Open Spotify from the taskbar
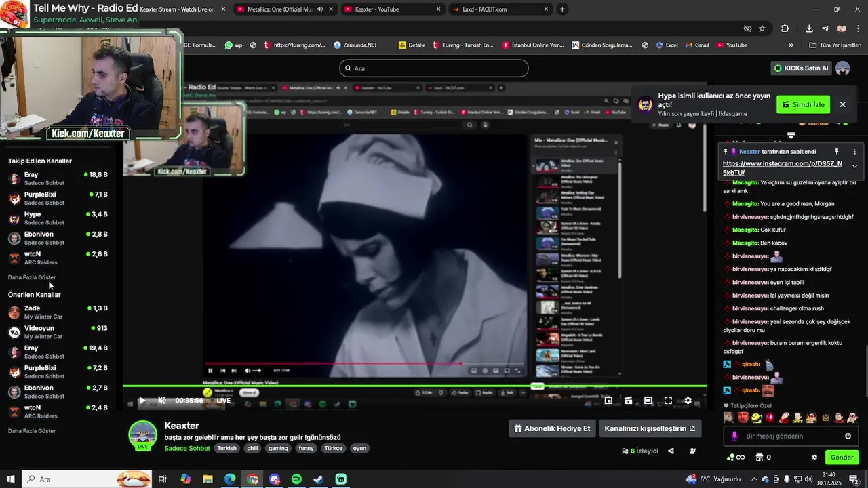Viewport: 868px width, 488px height. [x=296, y=479]
